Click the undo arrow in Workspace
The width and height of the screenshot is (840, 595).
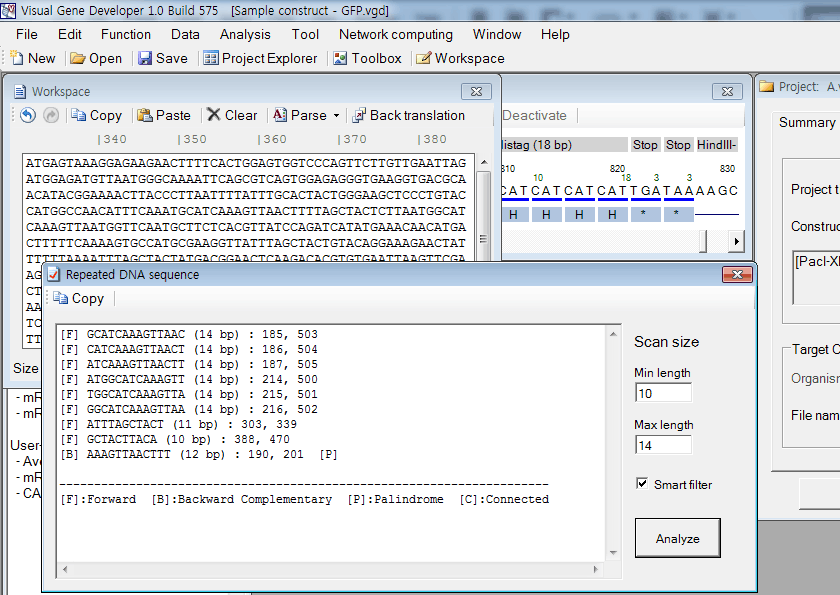click(x=28, y=115)
